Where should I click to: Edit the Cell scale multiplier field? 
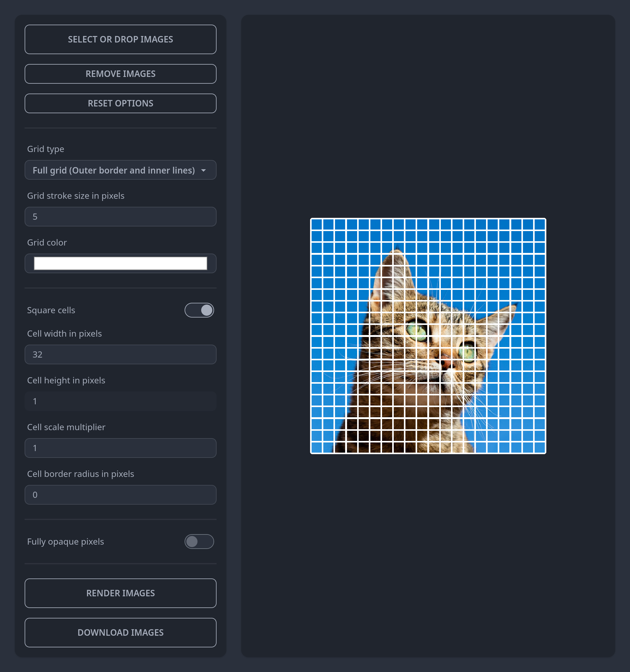click(120, 448)
